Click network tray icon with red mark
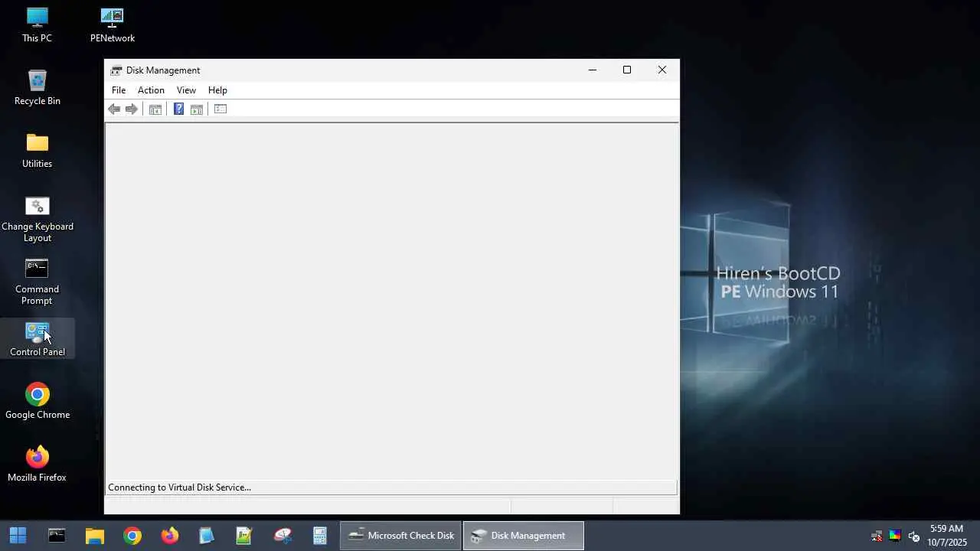The width and height of the screenshot is (980, 551). coord(877,536)
